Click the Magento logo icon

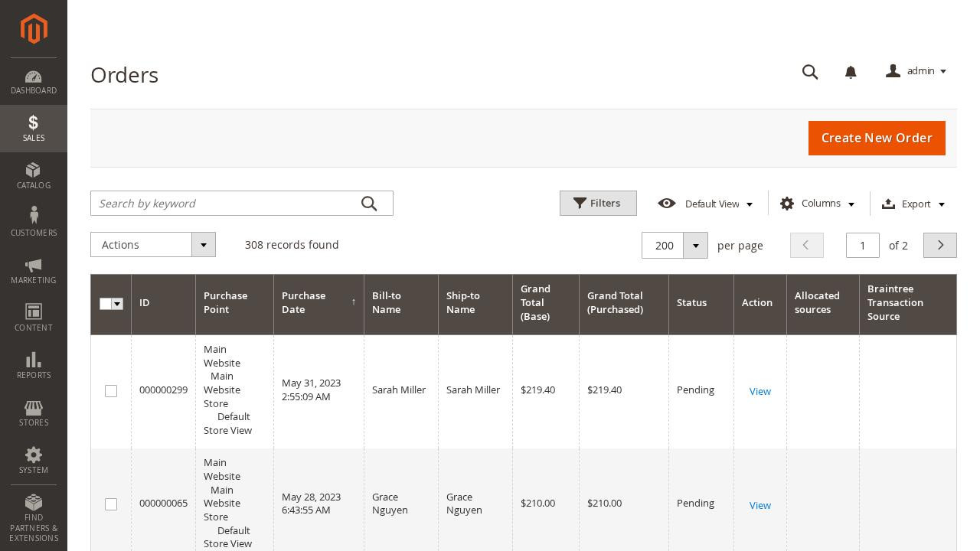point(34,29)
